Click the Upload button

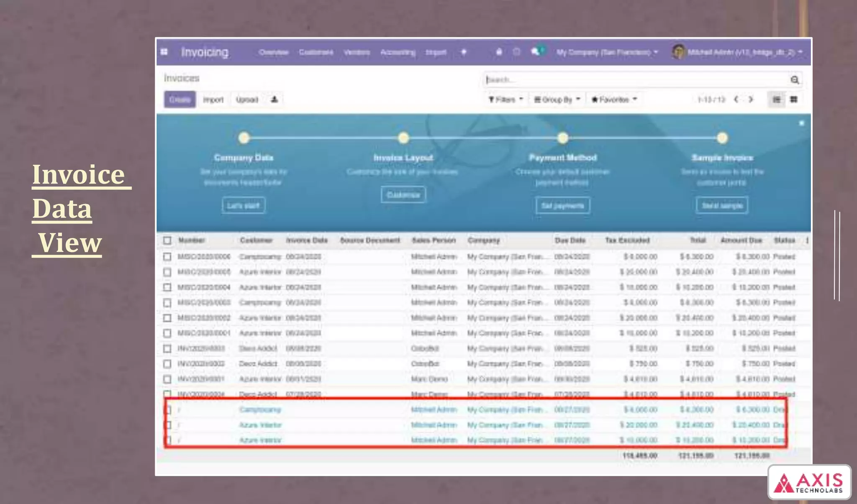click(x=247, y=100)
